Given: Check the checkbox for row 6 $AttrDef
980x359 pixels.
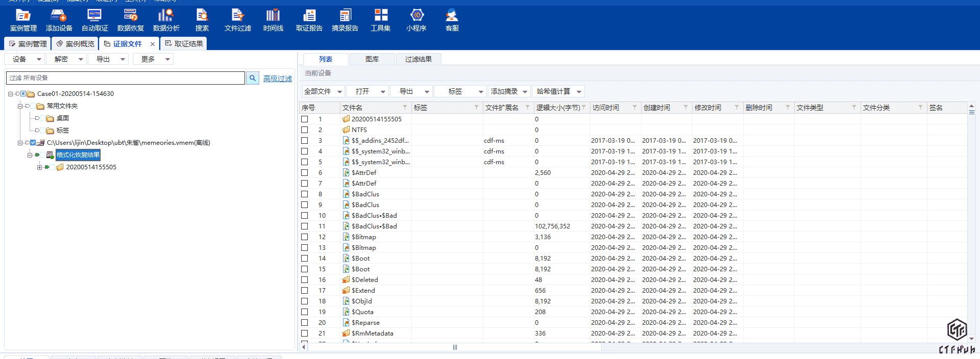Looking at the screenshot, I should (x=305, y=173).
